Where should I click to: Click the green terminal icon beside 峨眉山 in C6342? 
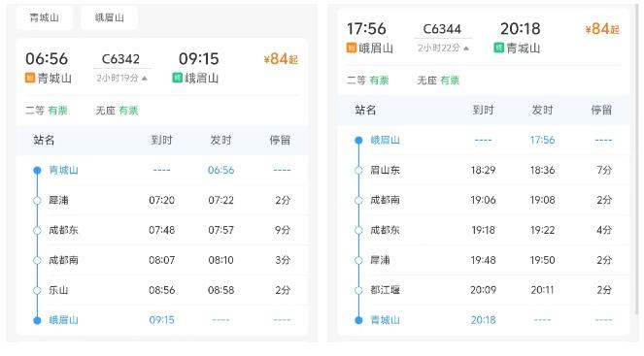click(177, 78)
